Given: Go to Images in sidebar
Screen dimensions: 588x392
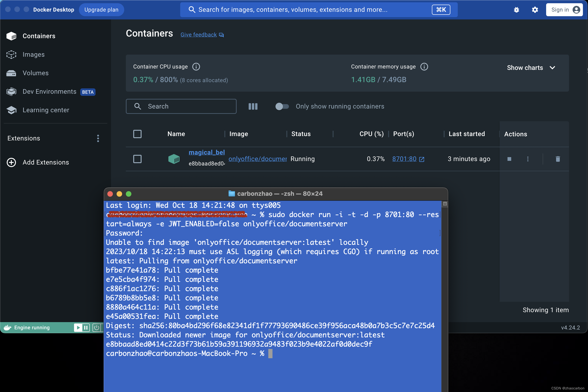Looking at the screenshot, I should [34, 55].
